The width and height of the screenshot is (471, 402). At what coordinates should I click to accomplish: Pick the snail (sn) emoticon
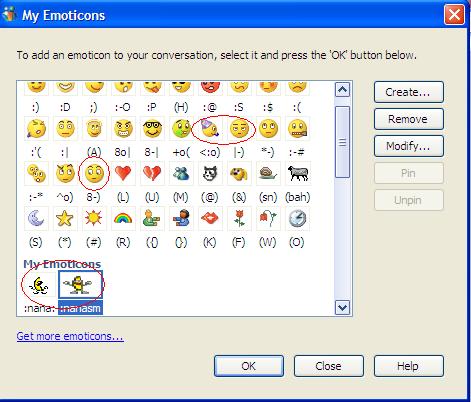click(x=268, y=174)
